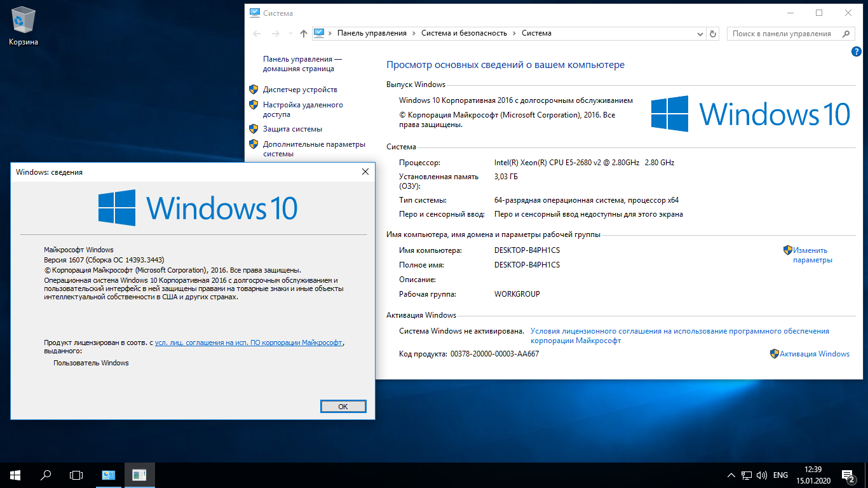The height and width of the screenshot is (488, 868).
Task: Click the 64-разрядная операционная система text
Action: point(587,200)
